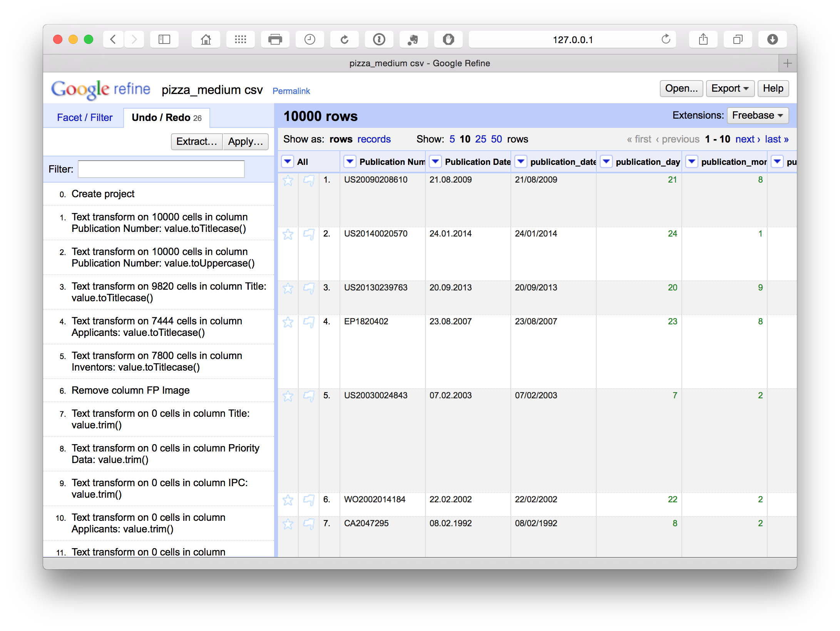Screen dimensions: 840x631
Task: Select history step 6 Remove column FP Image
Action: coord(159,390)
